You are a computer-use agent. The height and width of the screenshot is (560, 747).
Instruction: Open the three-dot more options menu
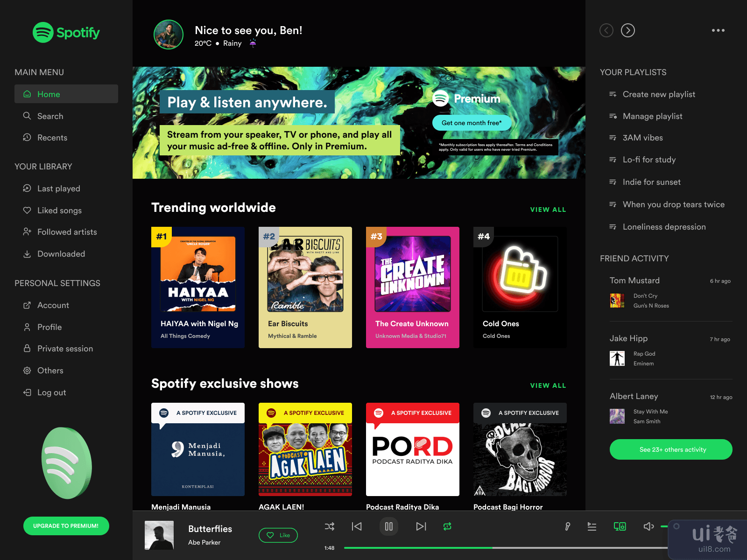[x=718, y=30]
